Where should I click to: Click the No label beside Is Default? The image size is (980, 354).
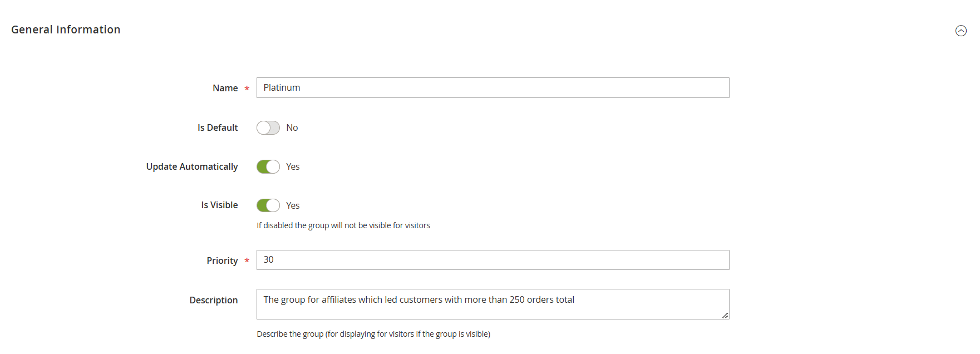(292, 127)
